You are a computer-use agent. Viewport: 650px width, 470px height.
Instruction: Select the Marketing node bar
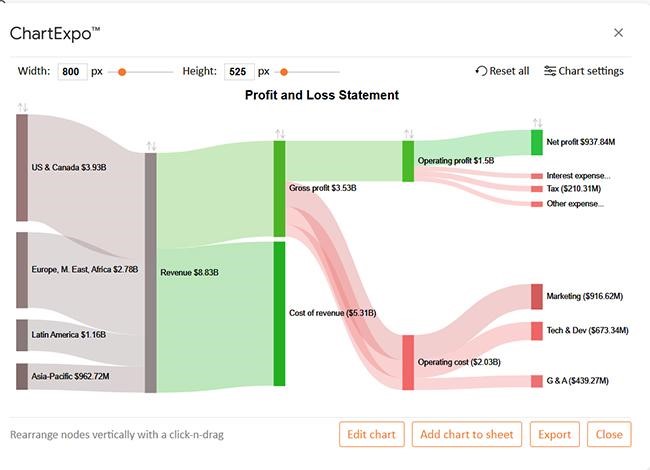pos(537,296)
